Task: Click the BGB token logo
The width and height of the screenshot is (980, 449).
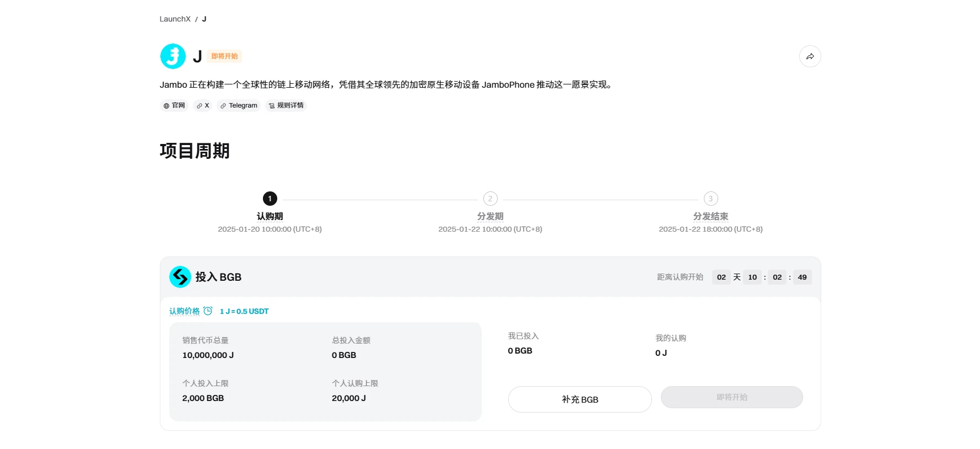Action: coord(180,277)
